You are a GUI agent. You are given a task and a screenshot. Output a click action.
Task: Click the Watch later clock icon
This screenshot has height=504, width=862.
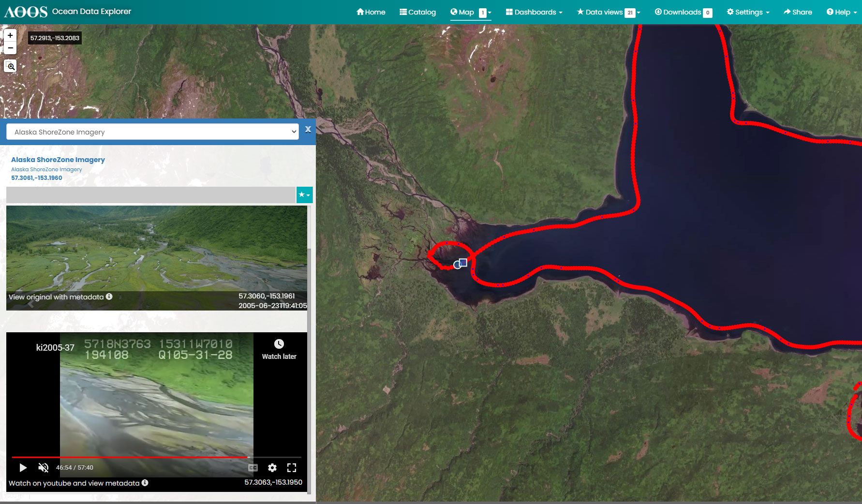(x=279, y=344)
